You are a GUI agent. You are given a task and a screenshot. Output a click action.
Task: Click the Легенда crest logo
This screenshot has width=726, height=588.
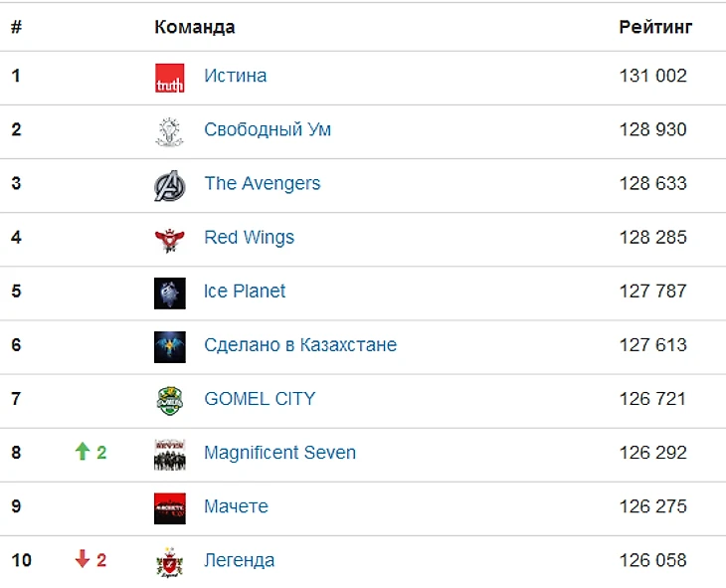pos(169,562)
